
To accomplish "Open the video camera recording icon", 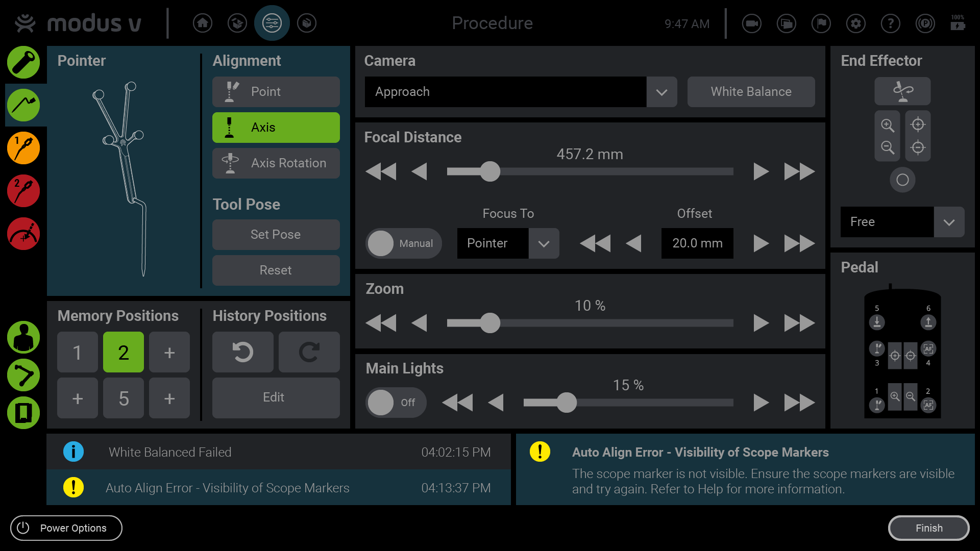I will [751, 23].
